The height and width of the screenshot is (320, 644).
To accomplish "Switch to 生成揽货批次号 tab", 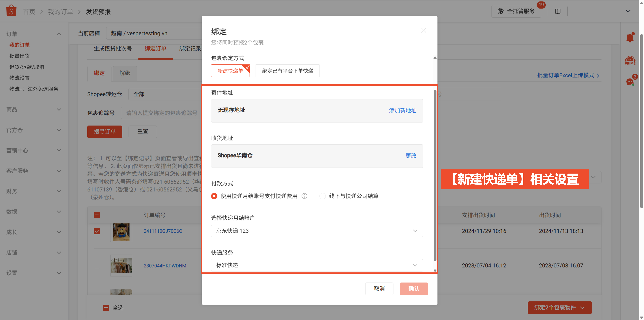I will coord(113,48).
